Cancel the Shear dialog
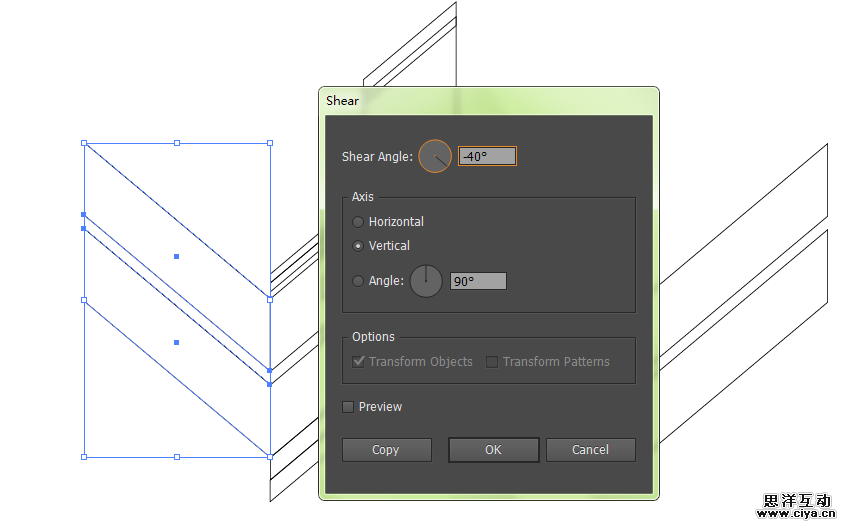 590,450
